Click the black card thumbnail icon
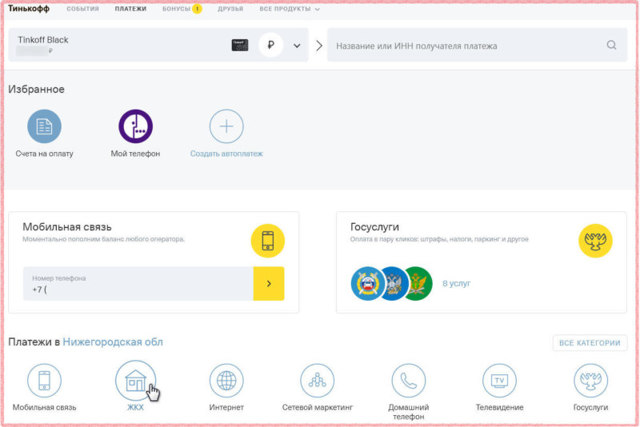Image resolution: width=640 pixels, height=427 pixels. pyautogui.click(x=240, y=45)
